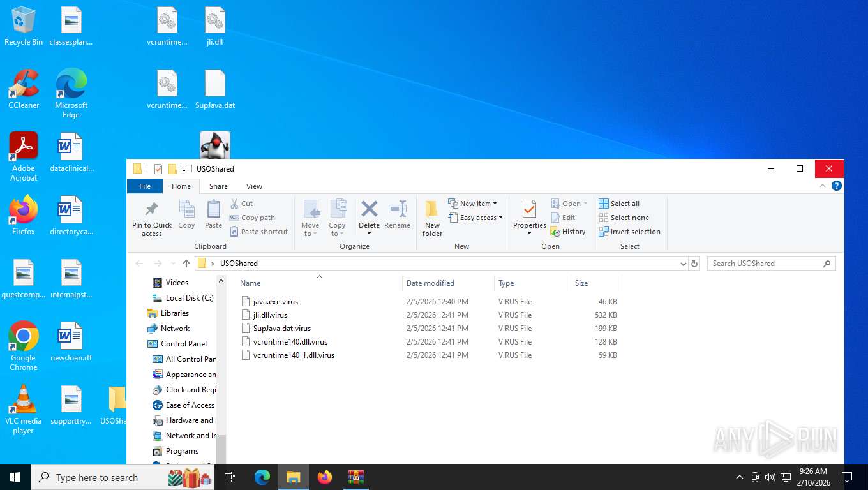Click the navigation pane scroll up arrow
The width and height of the screenshot is (868, 490).
(x=221, y=281)
